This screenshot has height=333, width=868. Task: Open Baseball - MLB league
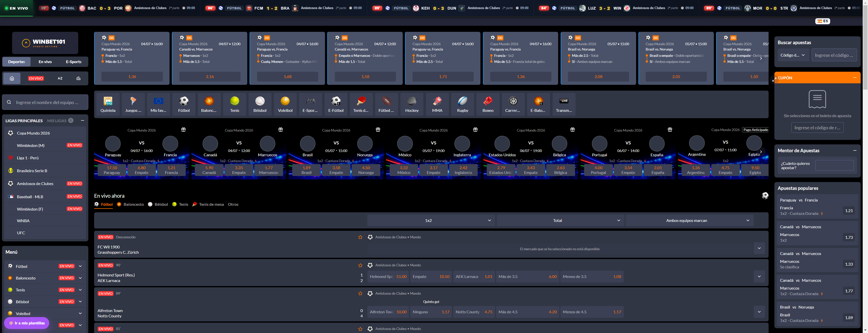45,196
